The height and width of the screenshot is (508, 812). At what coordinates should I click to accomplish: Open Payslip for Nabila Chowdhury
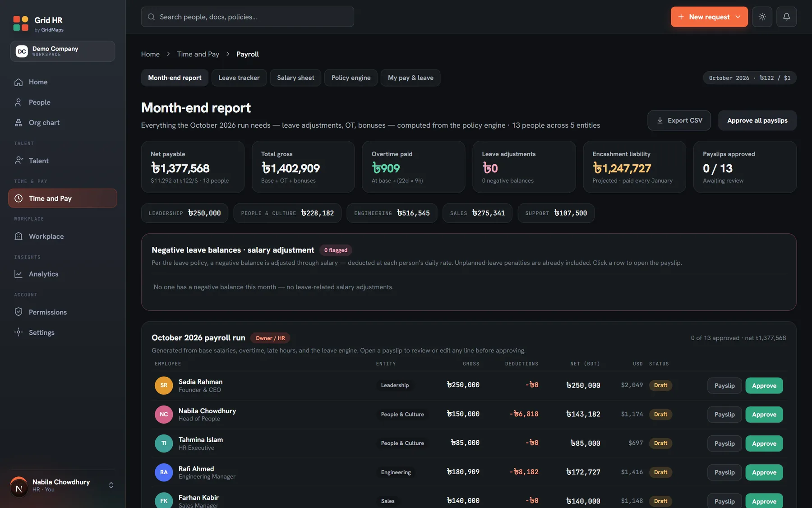724,415
